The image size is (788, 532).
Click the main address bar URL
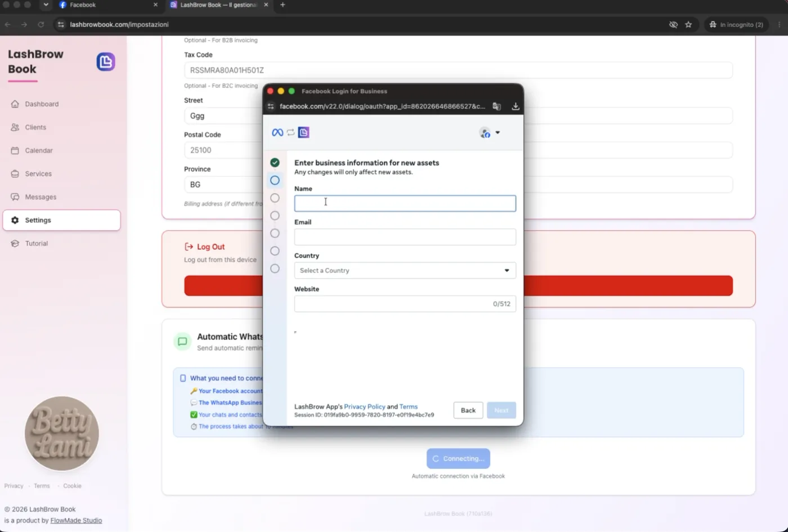(119, 25)
